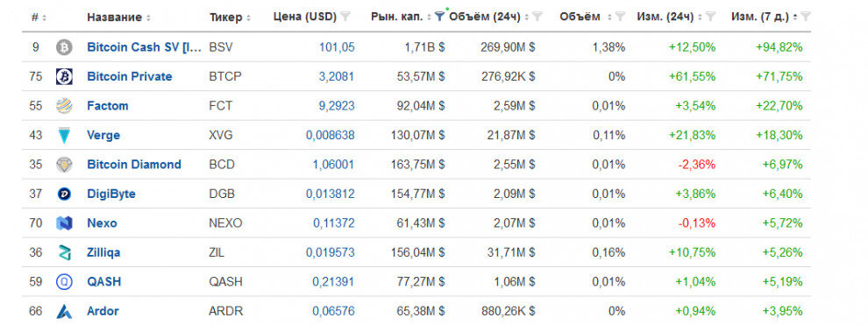Click Bitcoin Diamond price 1,06001
868x325 pixels.
tap(334, 165)
